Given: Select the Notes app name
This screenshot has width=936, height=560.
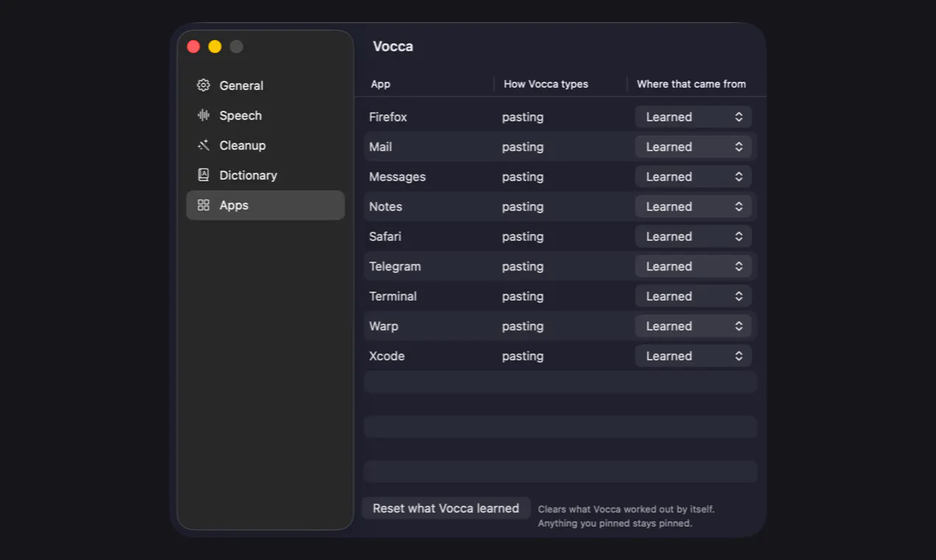Looking at the screenshot, I should click(385, 206).
